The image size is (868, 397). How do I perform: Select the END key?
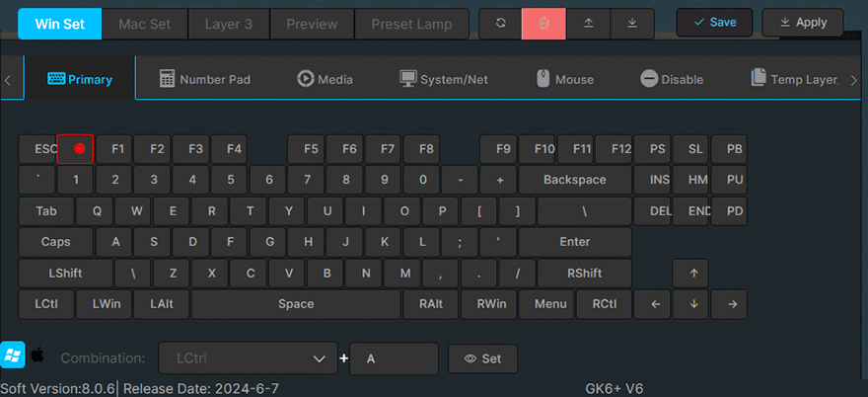tap(690, 210)
